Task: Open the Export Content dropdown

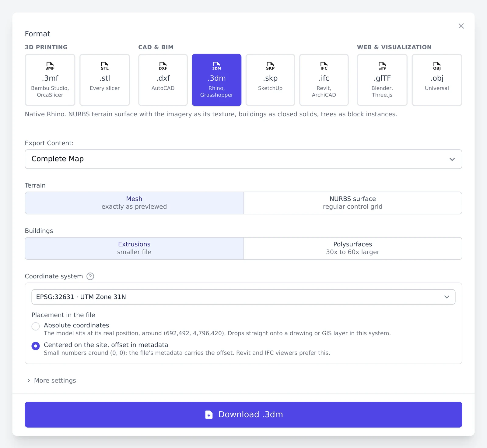Action: (x=243, y=159)
